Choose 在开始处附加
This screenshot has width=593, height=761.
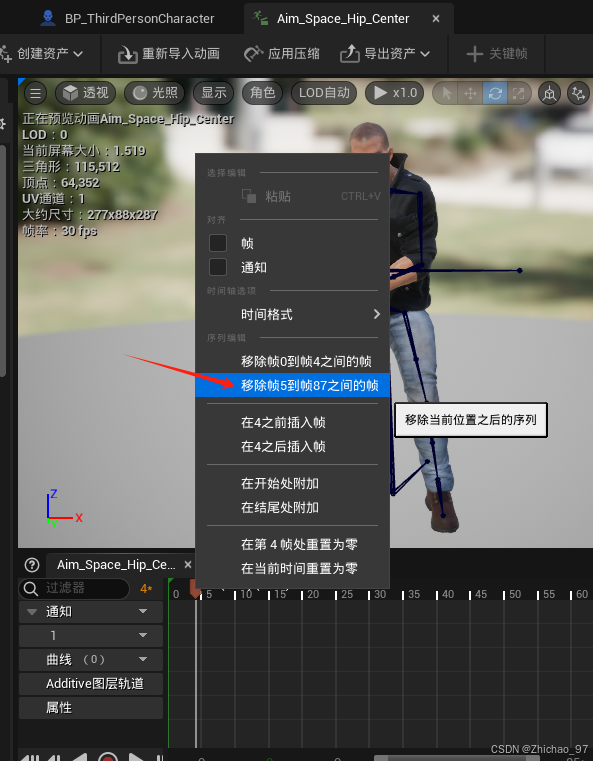coord(293,483)
